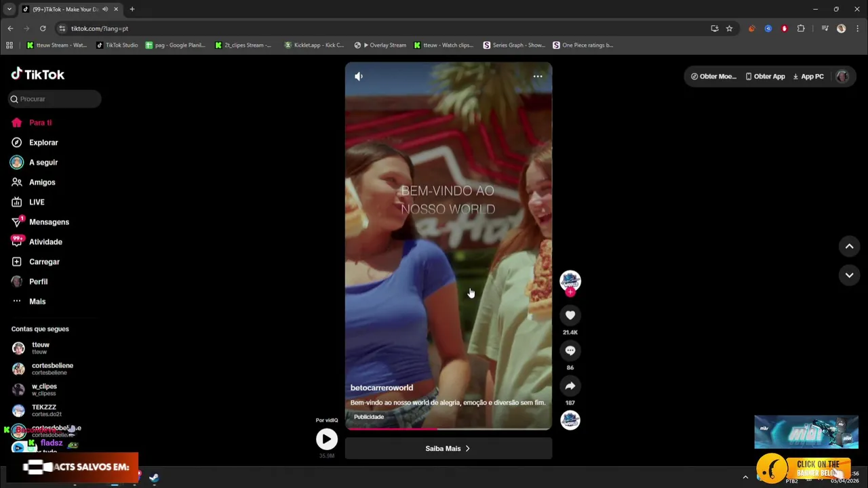The height and width of the screenshot is (488, 868).
Task: Follow betocarreroworld via the red plus badge
Action: (570, 292)
